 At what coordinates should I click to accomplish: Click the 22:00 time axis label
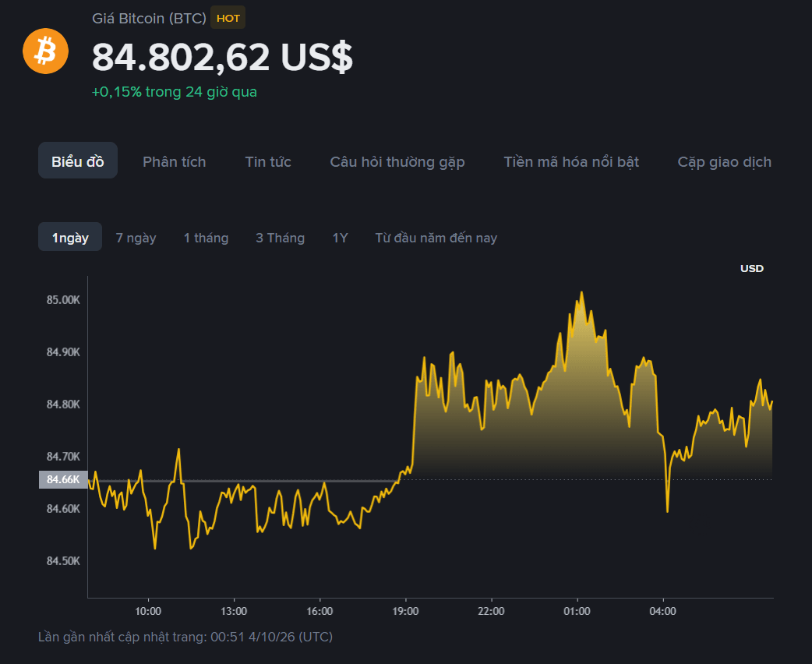492,611
